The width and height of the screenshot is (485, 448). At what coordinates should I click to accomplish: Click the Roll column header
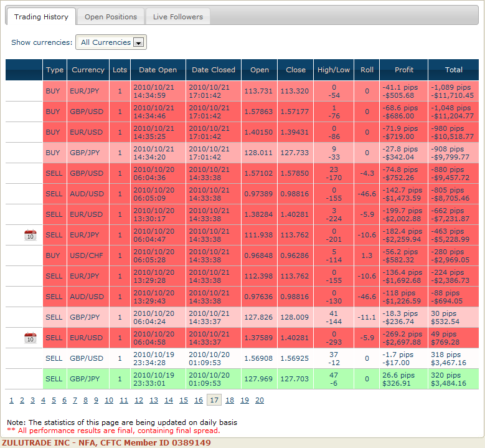tap(367, 70)
